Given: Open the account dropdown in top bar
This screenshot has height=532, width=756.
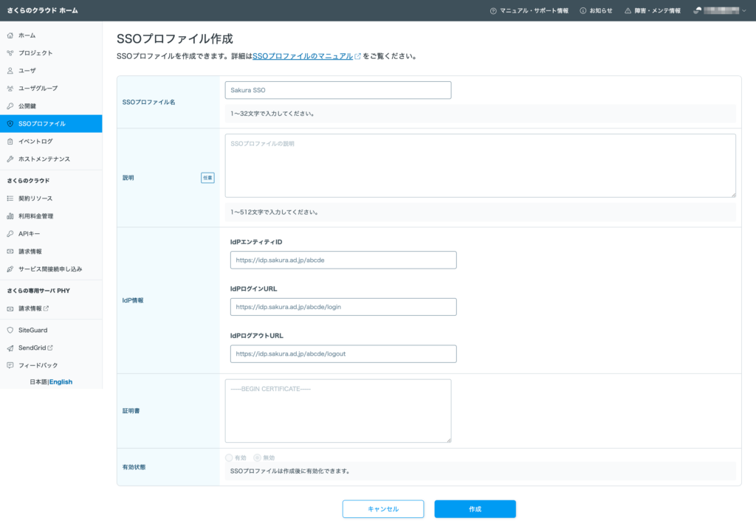Looking at the screenshot, I should (720, 10).
